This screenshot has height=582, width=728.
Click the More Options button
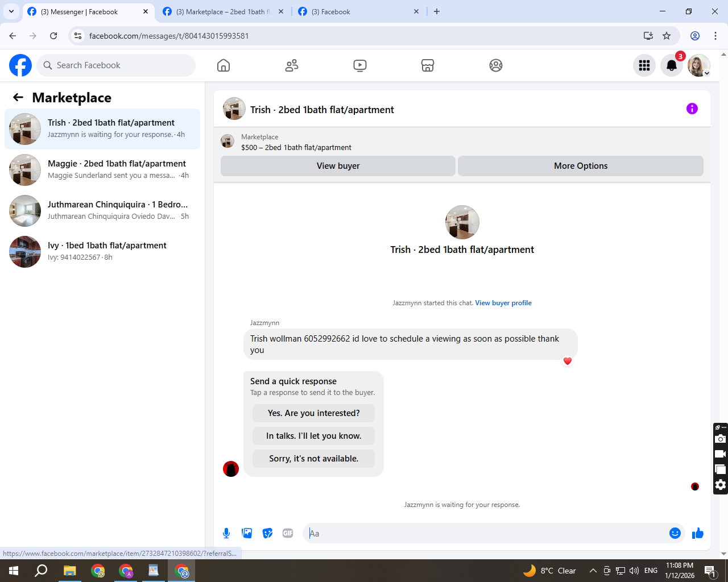click(581, 166)
